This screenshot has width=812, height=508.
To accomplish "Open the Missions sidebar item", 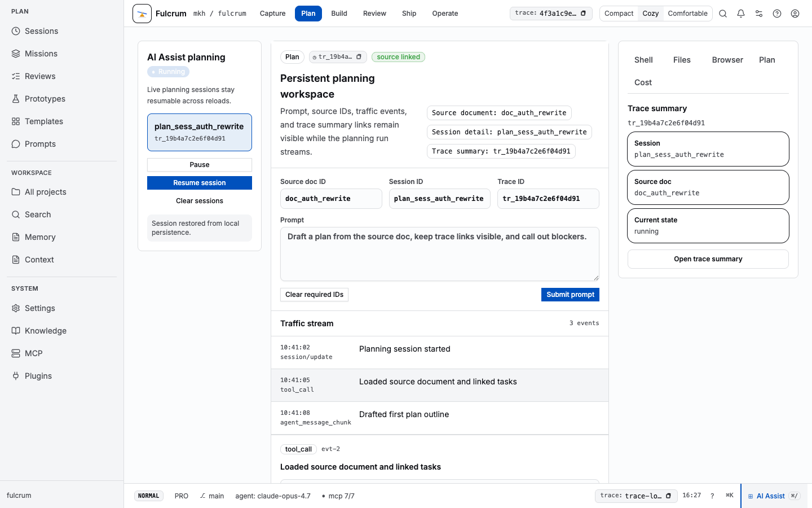I will click(x=62, y=54).
